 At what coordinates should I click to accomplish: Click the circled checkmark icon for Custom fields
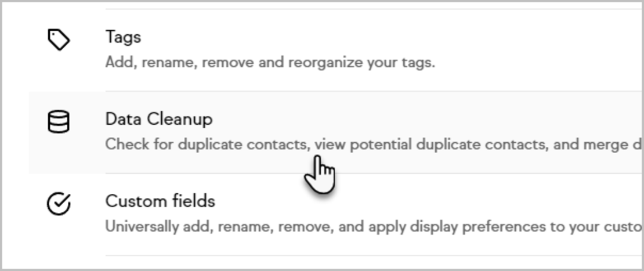(59, 204)
